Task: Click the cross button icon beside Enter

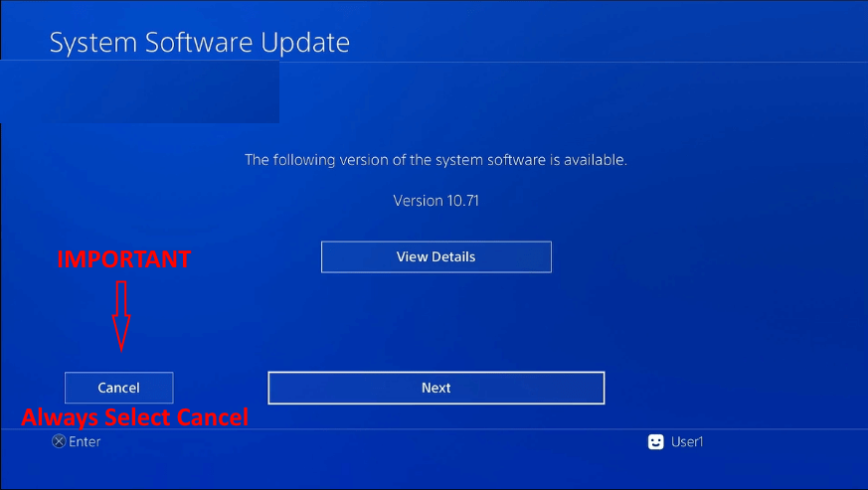Action: pos(59,441)
